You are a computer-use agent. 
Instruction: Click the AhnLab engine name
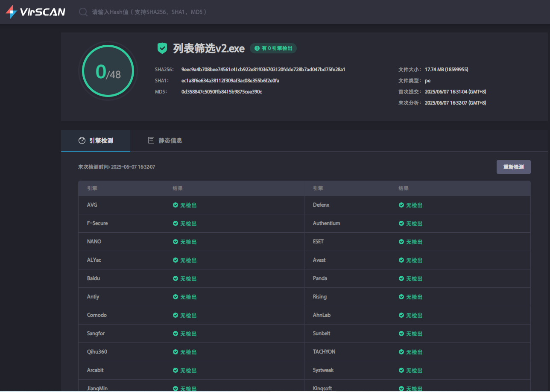click(322, 315)
